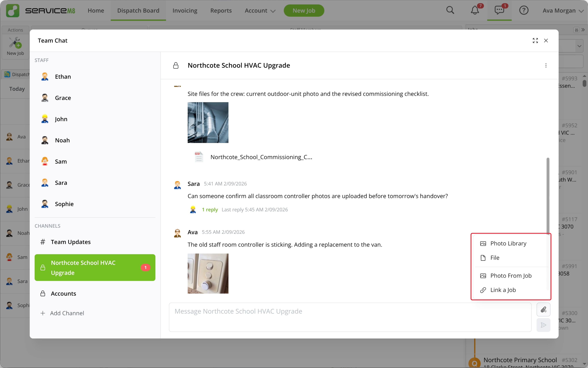Go to the Home tab
This screenshot has height=368, width=588.
tap(96, 11)
